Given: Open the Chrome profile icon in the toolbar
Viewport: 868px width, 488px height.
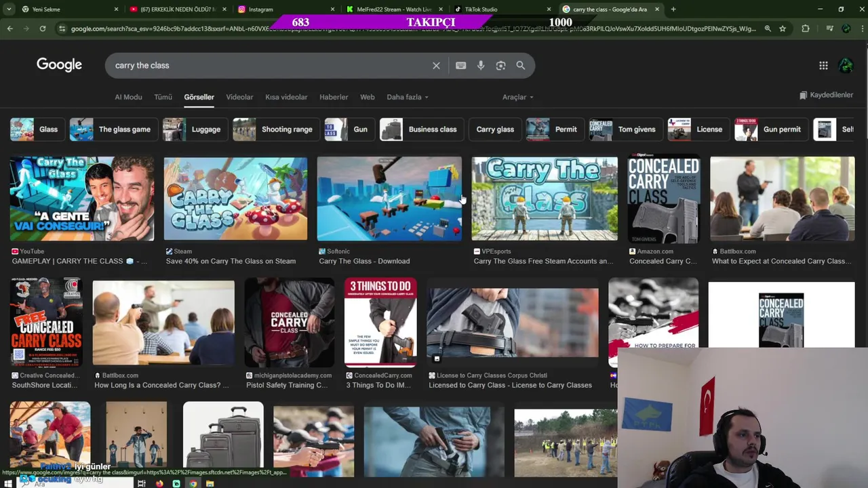Looking at the screenshot, I should tap(846, 28).
